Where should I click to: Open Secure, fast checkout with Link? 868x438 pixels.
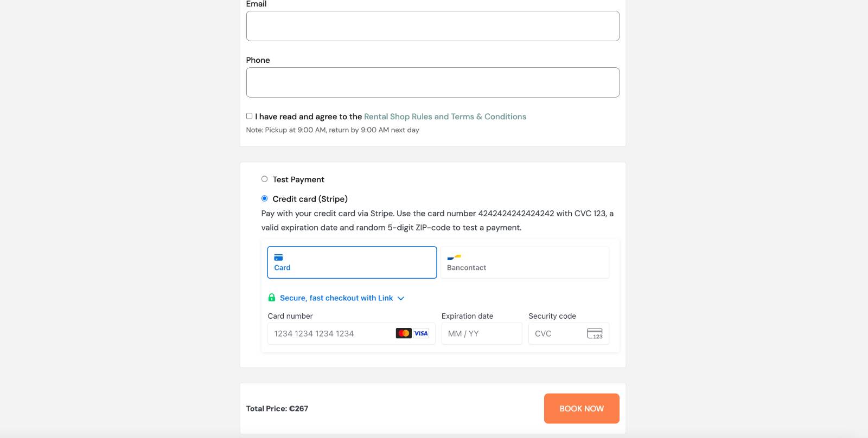tap(336, 298)
